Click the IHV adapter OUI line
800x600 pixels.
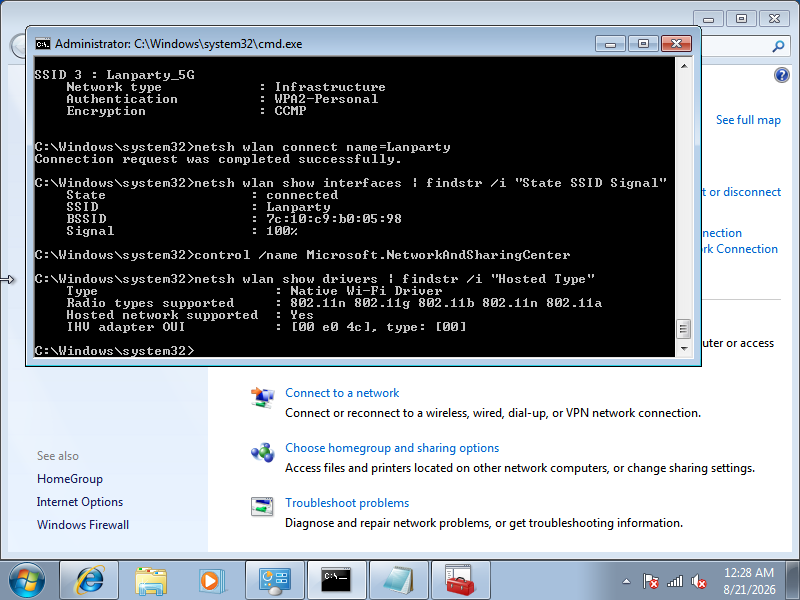point(266,327)
